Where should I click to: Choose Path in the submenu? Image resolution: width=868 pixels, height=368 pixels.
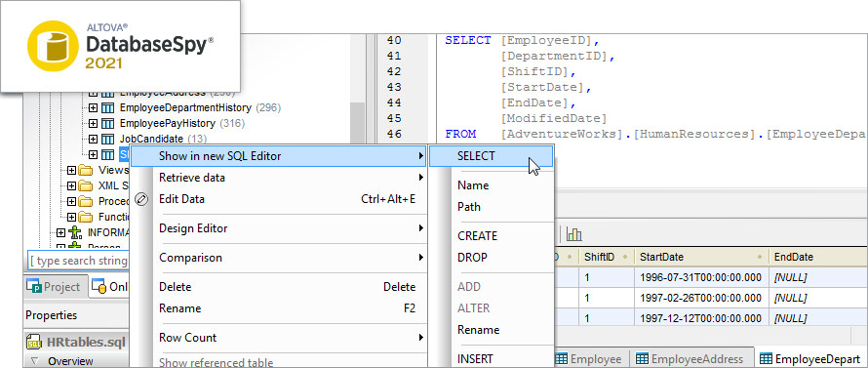491,207
